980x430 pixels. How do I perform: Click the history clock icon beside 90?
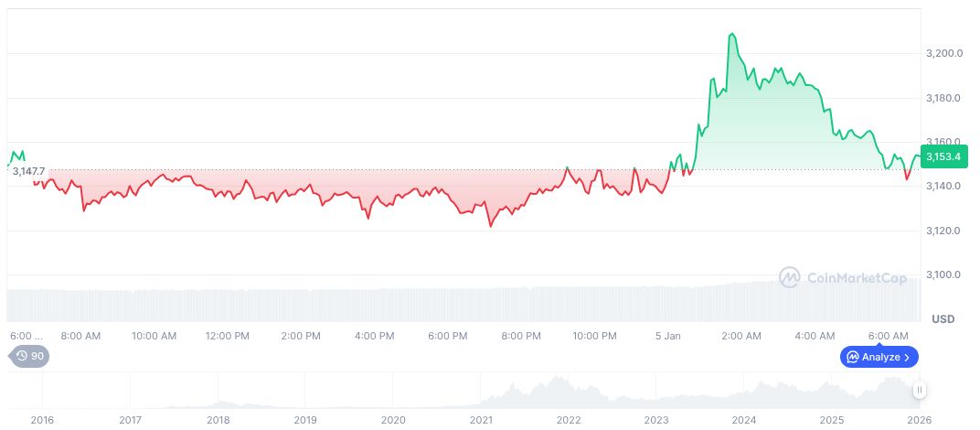[22, 356]
